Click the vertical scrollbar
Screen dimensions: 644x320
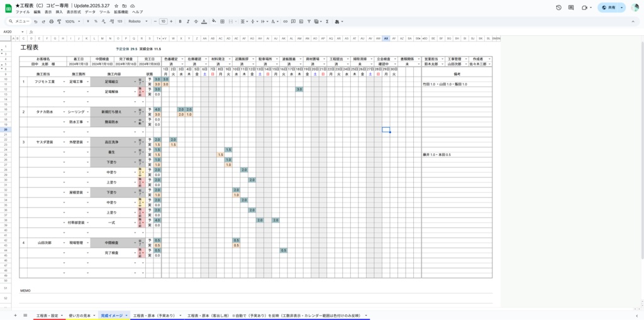coord(642,150)
